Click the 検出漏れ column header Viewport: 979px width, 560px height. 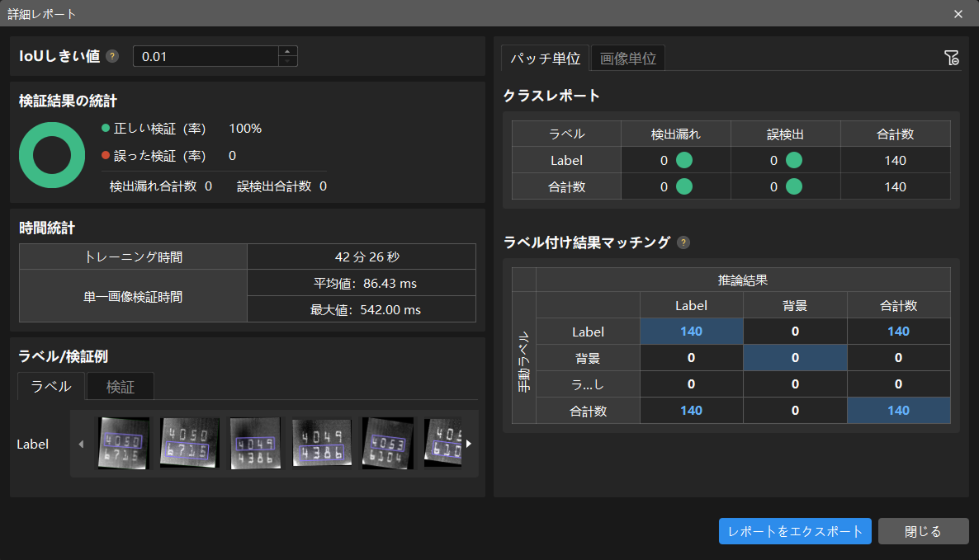click(x=675, y=134)
